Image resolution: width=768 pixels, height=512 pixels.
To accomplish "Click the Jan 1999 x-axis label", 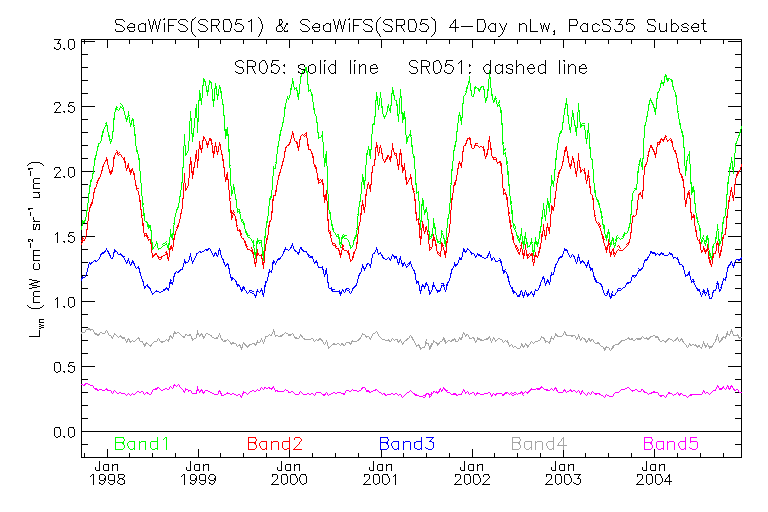I will (198, 473).
